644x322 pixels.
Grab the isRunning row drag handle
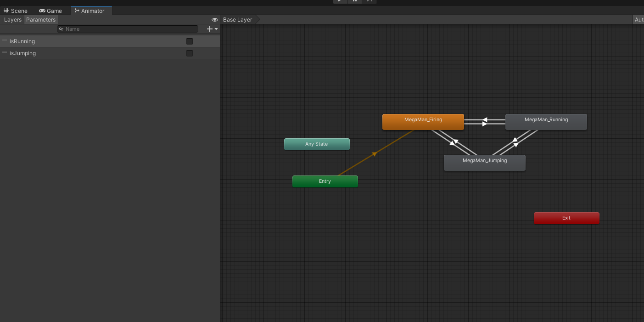click(5, 41)
